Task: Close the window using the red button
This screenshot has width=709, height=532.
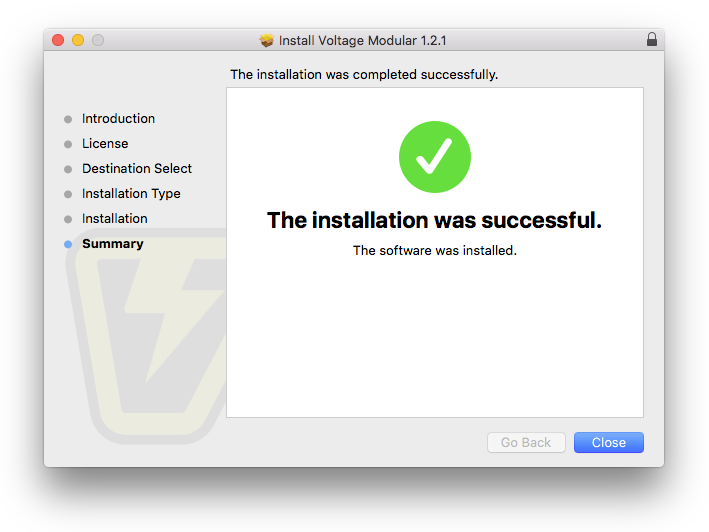Action: coord(58,40)
